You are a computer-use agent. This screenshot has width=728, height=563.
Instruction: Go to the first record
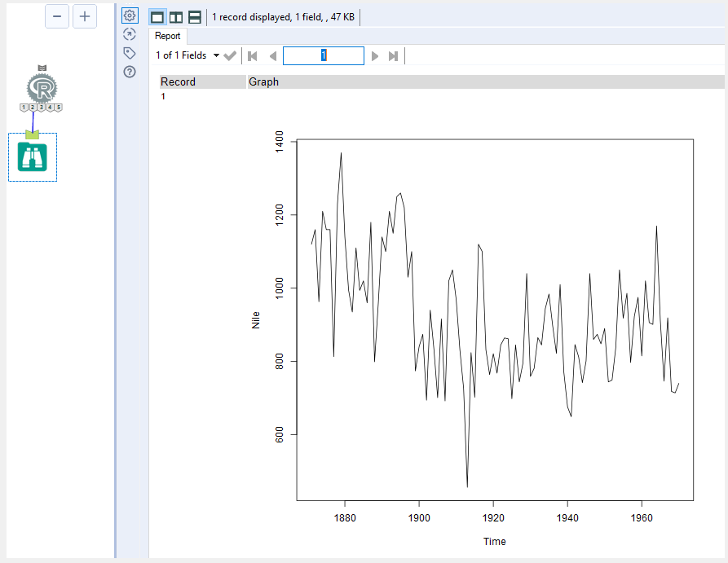pos(253,55)
